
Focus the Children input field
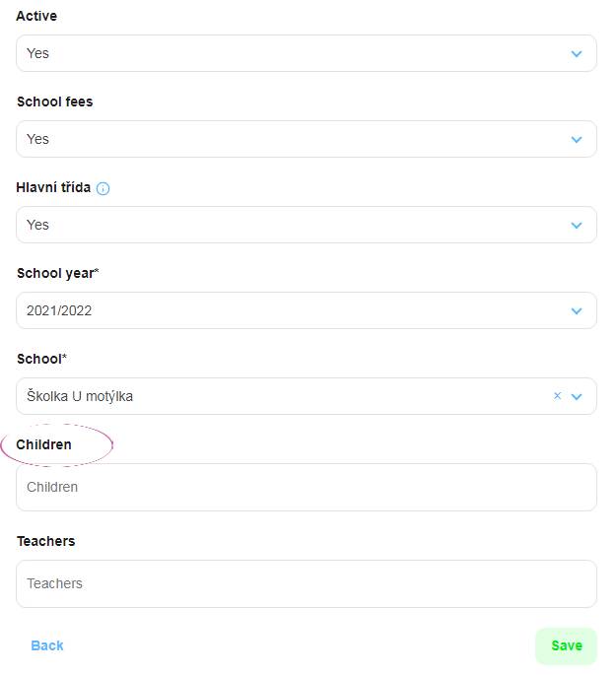coord(307,488)
